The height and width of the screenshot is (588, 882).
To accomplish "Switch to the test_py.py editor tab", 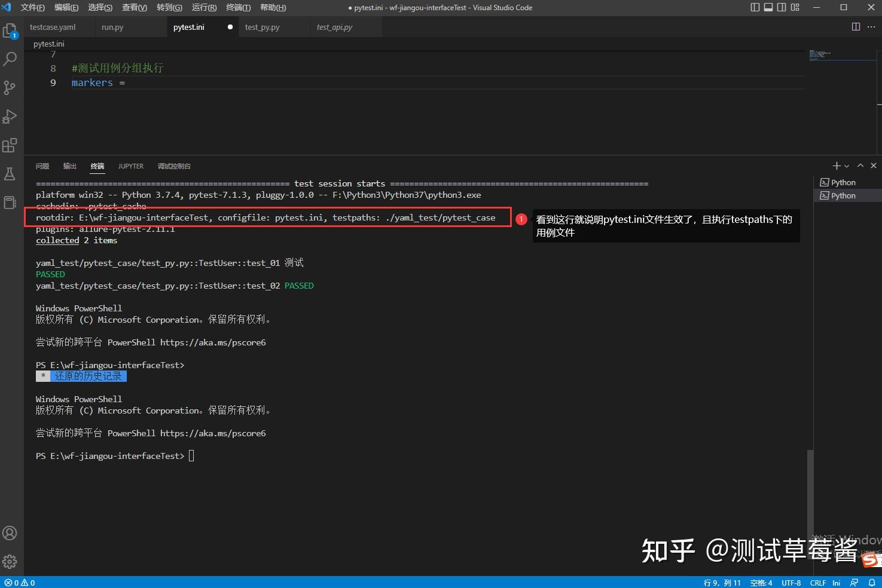I will [274, 27].
